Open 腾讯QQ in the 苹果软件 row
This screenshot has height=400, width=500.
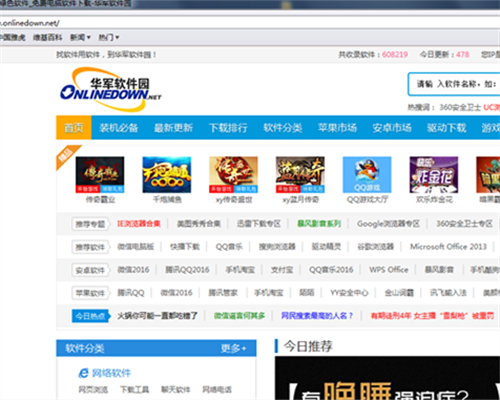tap(131, 293)
